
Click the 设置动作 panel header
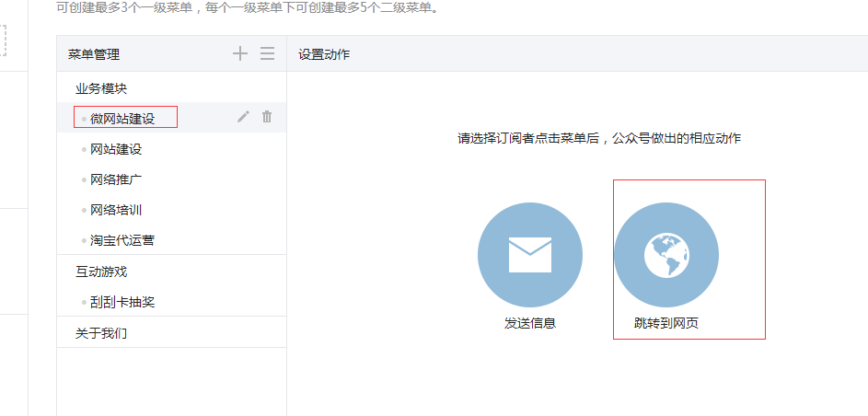tap(324, 54)
